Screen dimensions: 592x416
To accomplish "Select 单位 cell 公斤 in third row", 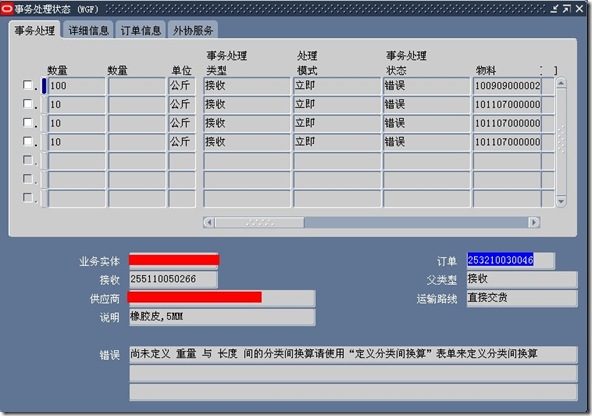I will coord(182,123).
